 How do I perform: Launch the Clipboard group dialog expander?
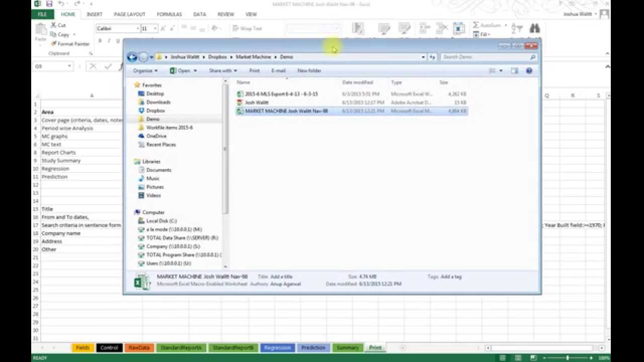click(91, 53)
